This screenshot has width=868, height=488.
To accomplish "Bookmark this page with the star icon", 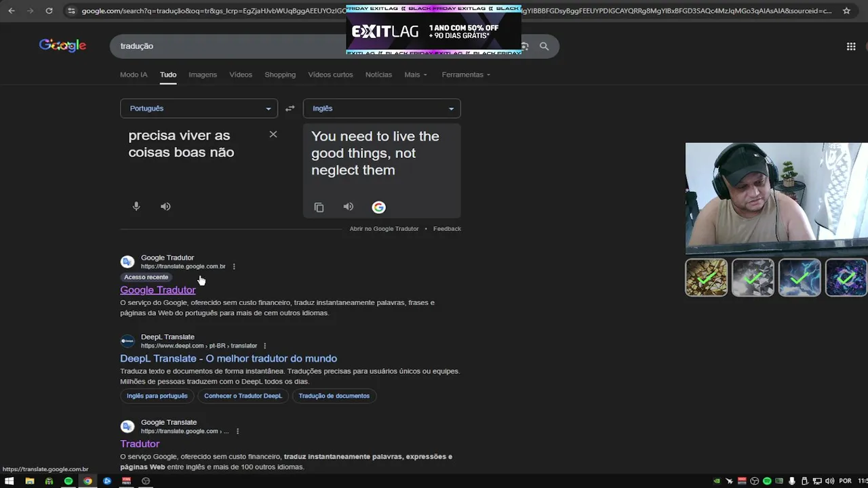I will pos(846,11).
